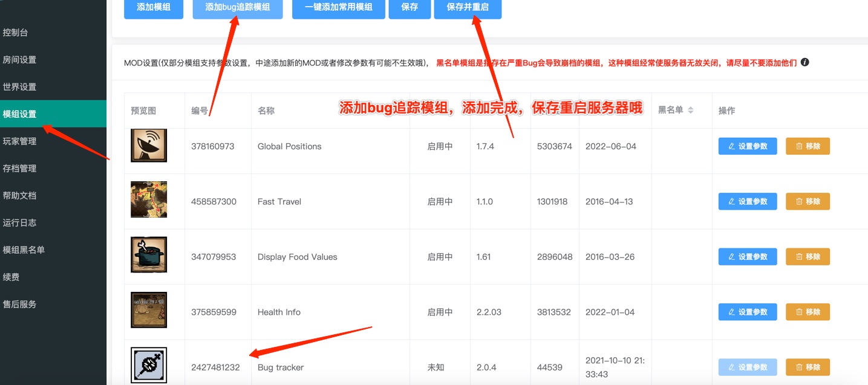This screenshot has width=868, height=385.
Task: Open 世界设置 sidebar item
Action: pos(19,86)
